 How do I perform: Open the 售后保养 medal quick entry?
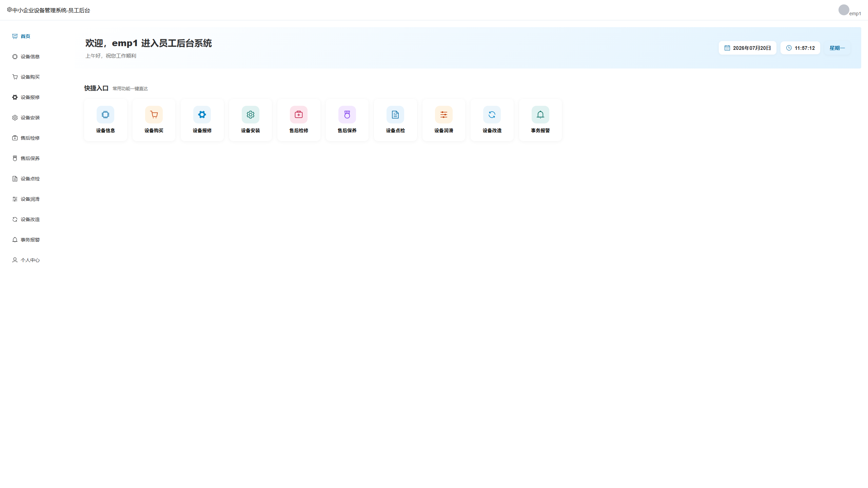[x=347, y=120]
